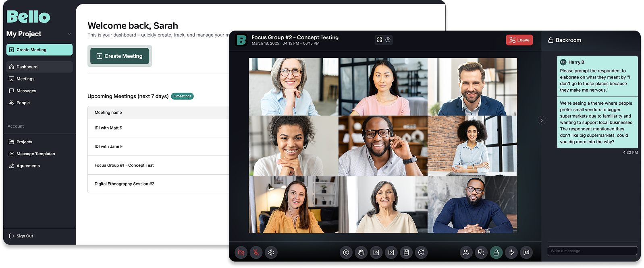Switch to grid view layout

click(380, 40)
